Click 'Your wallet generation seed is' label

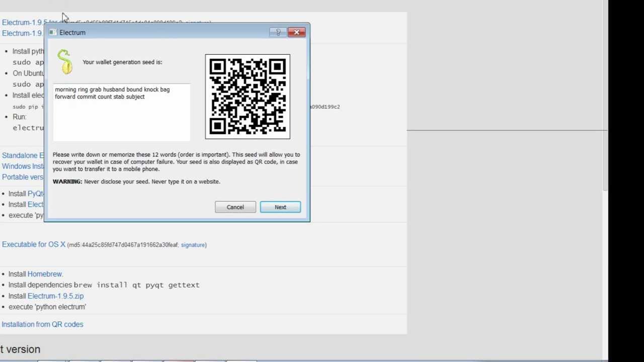coord(122,62)
